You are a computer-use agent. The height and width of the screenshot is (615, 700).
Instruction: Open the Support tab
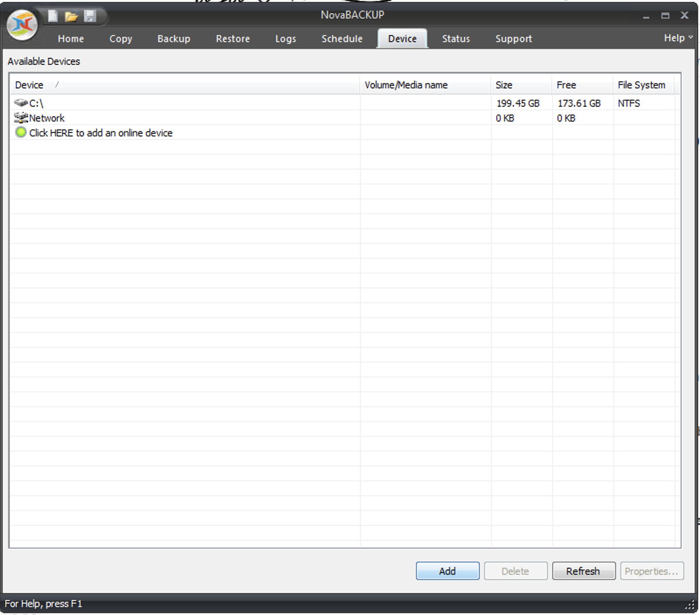[x=514, y=38]
